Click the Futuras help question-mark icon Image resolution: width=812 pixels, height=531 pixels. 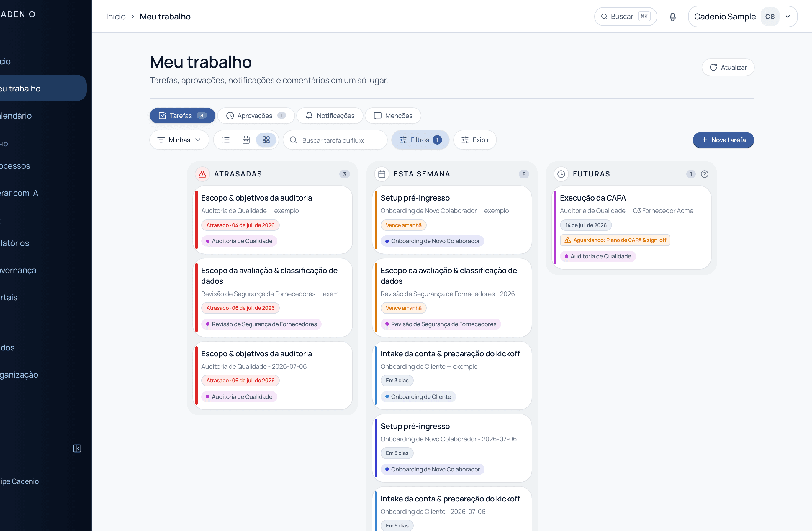pyautogui.click(x=705, y=174)
